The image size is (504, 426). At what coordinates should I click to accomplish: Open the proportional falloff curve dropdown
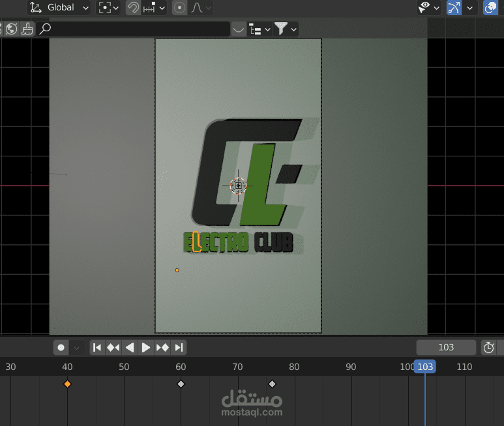click(201, 7)
